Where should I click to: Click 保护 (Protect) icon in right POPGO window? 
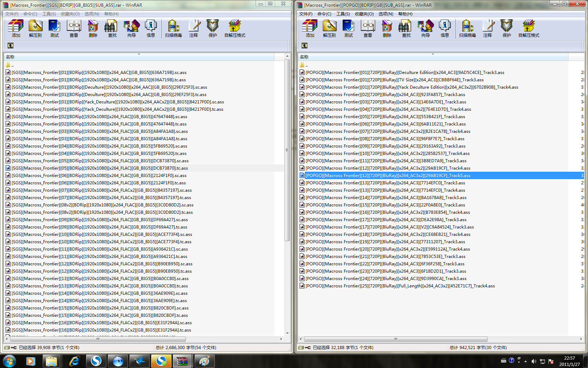click(x=506, y=28)
